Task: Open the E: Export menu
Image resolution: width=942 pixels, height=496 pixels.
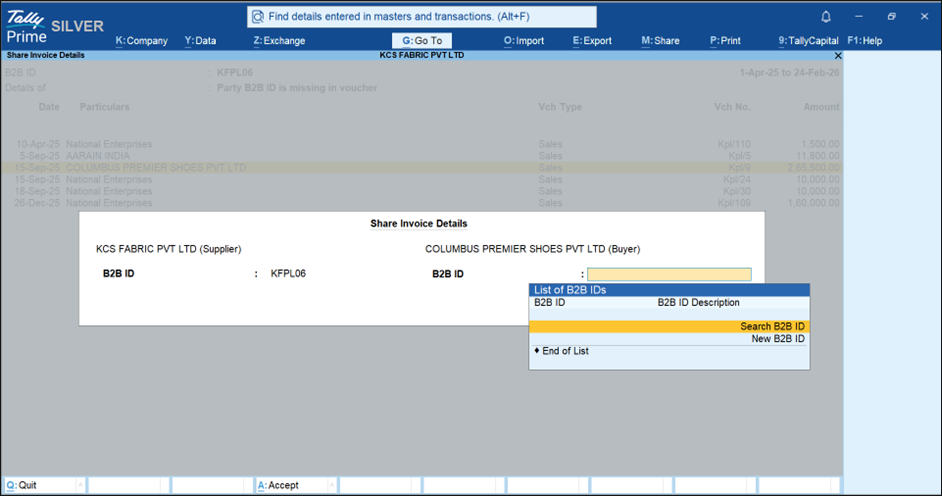Action: tap(592, 41)
